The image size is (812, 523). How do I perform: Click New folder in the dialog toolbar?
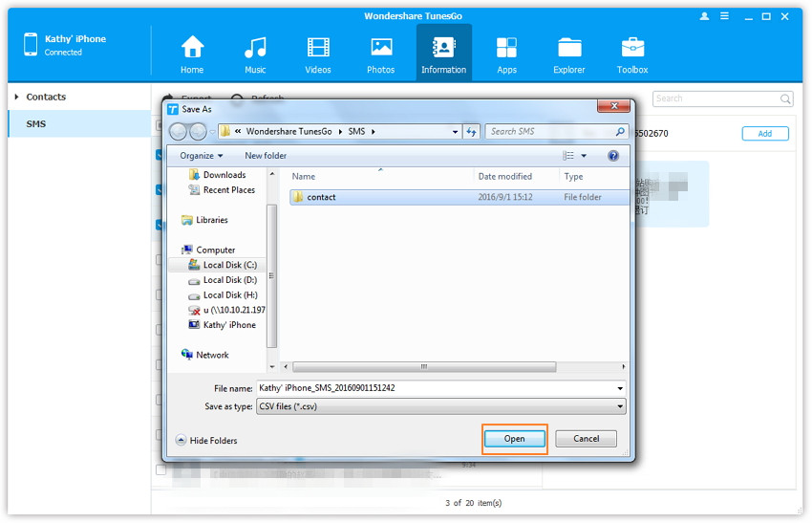(266, 156)
